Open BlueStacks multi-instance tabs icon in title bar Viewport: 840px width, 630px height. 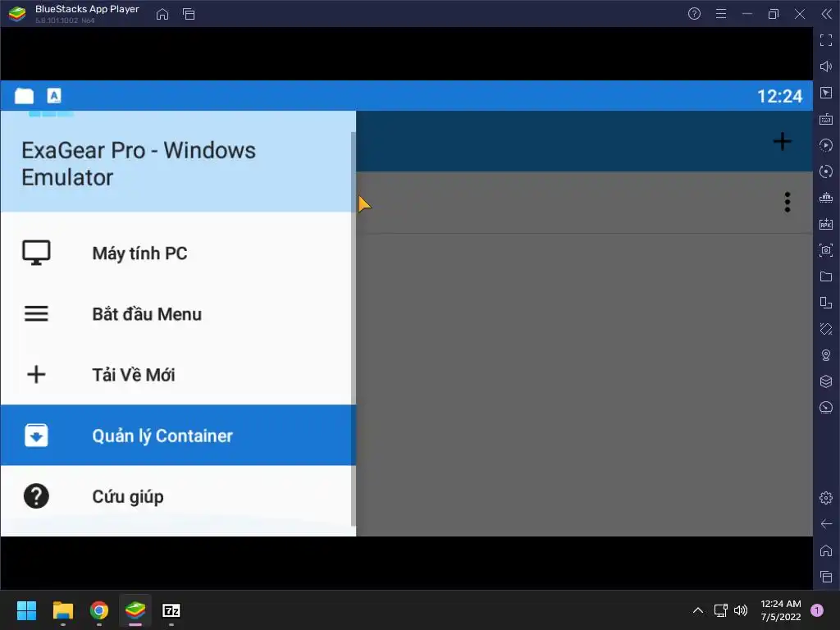pyautogui.click(x=189, y=14)
